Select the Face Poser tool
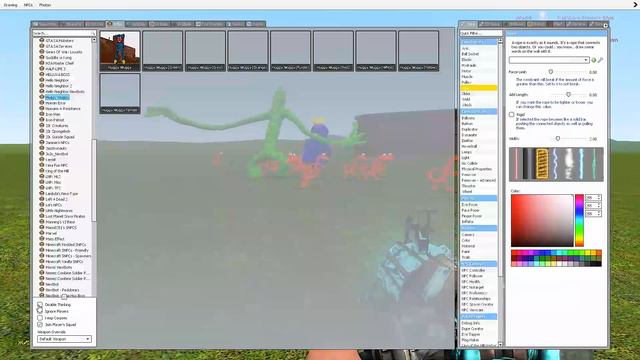Image resolution: width=640 pixels, height=360 pixels. (478, 210)
